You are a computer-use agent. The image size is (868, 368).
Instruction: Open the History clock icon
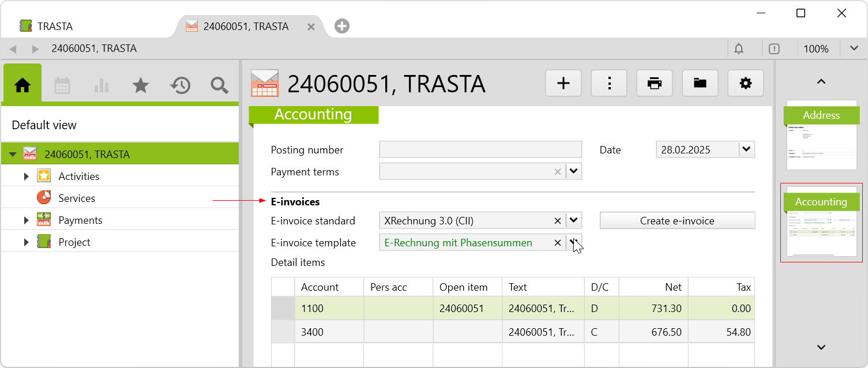[x=180, y=85]
